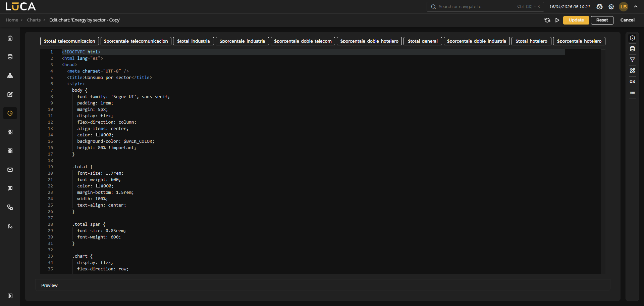Click the 'Consumo por sector' title text
This screenshot has width=644, height=306.
coord(108,78)
